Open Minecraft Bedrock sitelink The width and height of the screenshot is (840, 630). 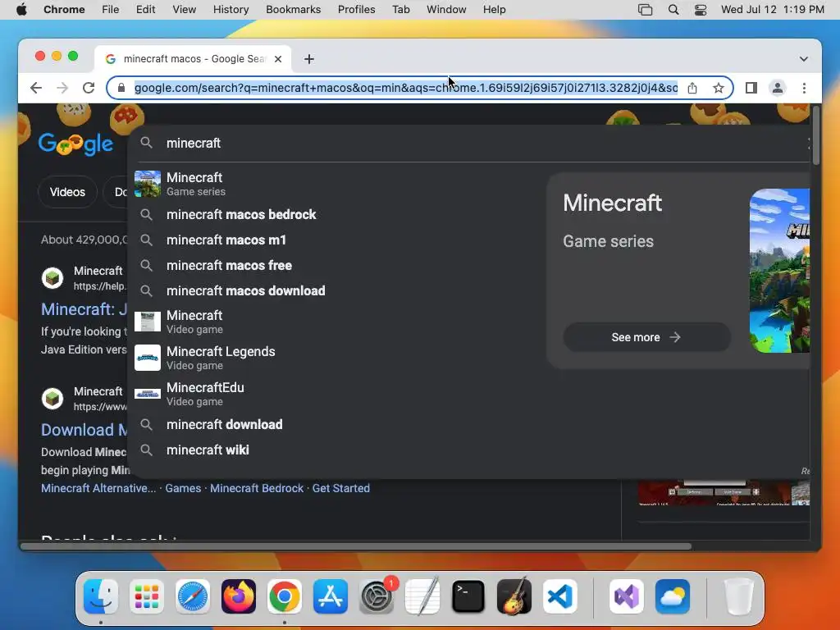tap(257, 488)
